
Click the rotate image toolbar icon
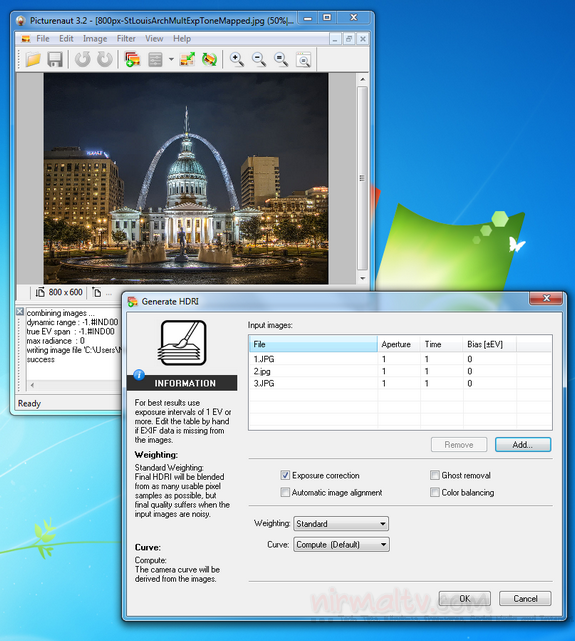(209, 60)
